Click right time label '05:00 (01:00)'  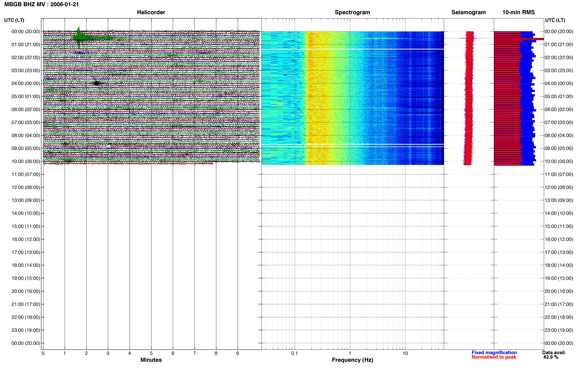[x=559, y=96]
